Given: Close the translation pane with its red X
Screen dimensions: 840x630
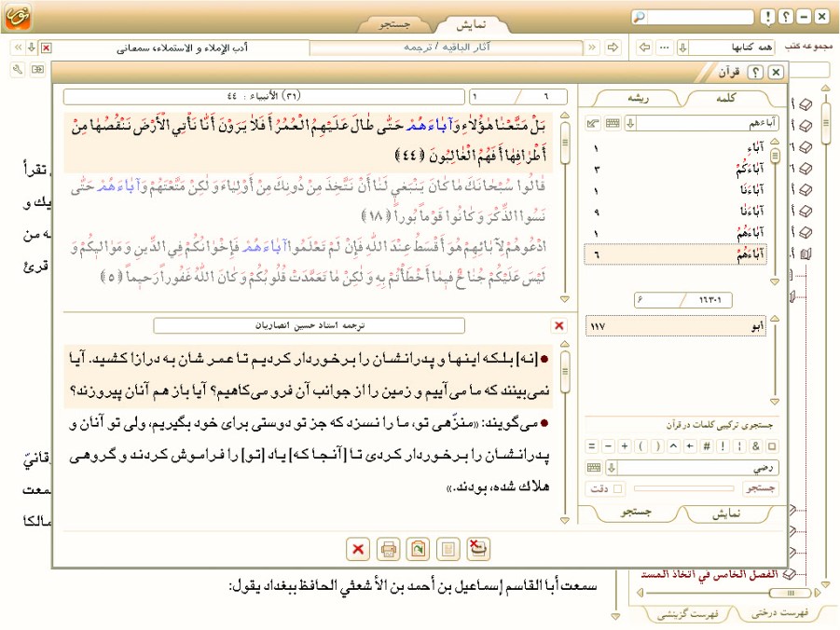Looking at the screenshot, I should (558, 325).
